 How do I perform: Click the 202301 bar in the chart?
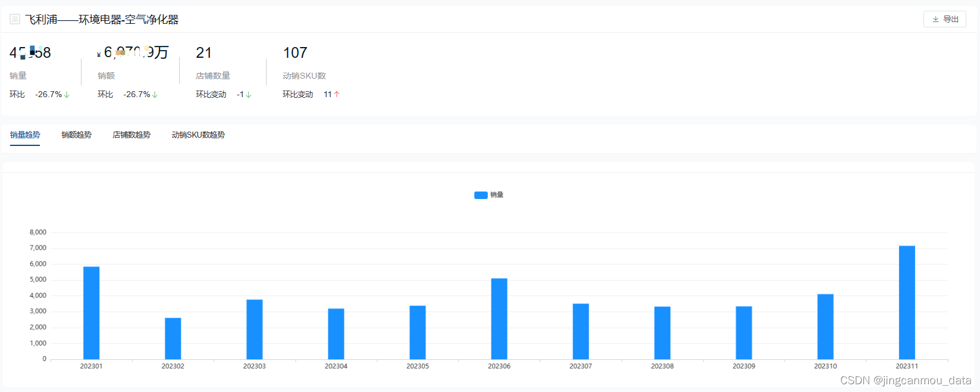pos(91,313)
